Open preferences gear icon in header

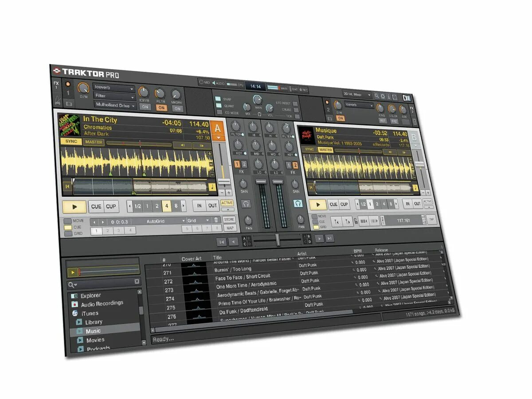click(x=383, y=96)
